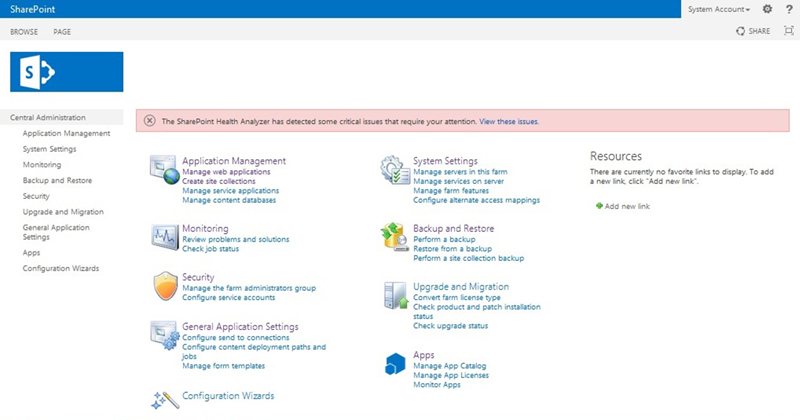This screenshot has height=420, width=800.
Task: Click the Apps blue cube icon
Action: click(394, 364)
